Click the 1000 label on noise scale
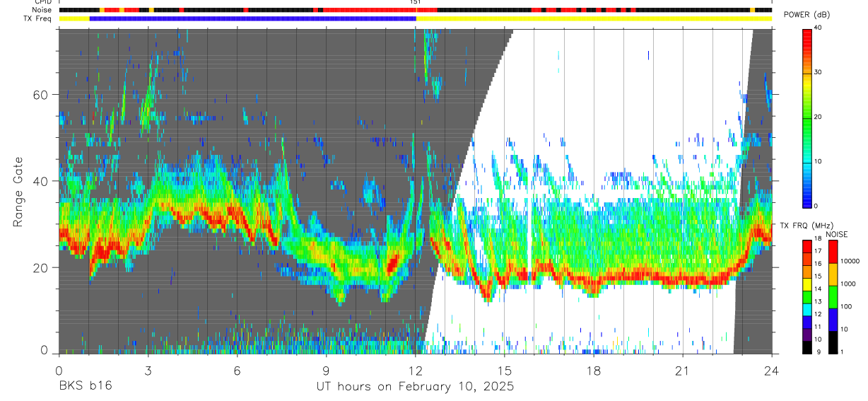This screenshot has height=401, width=868. coord(848,284)
